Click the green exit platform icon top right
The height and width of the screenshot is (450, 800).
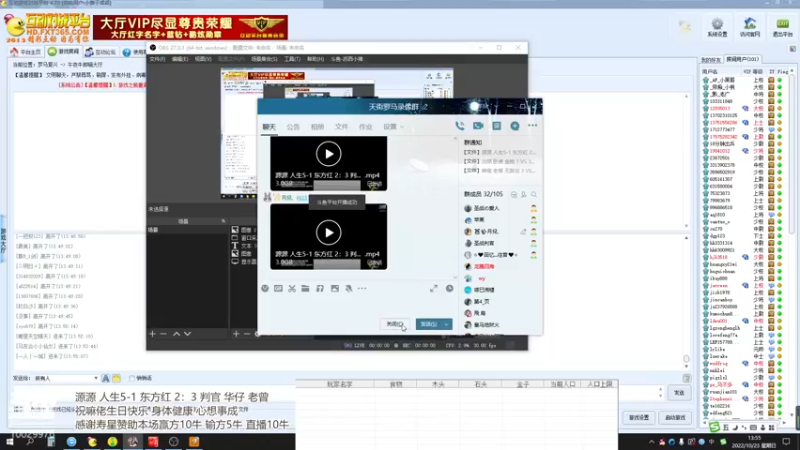click(x=782, y=27)
